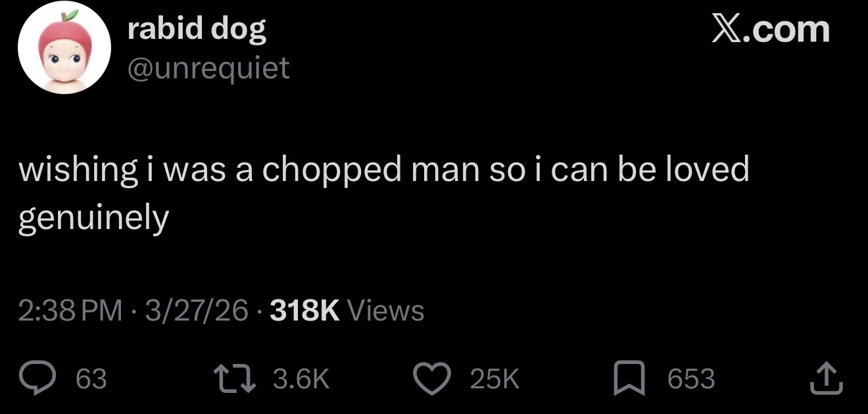Open the share upload arrow icon
This screenshot has height=414, width=868.
click(x=827, y=380)
